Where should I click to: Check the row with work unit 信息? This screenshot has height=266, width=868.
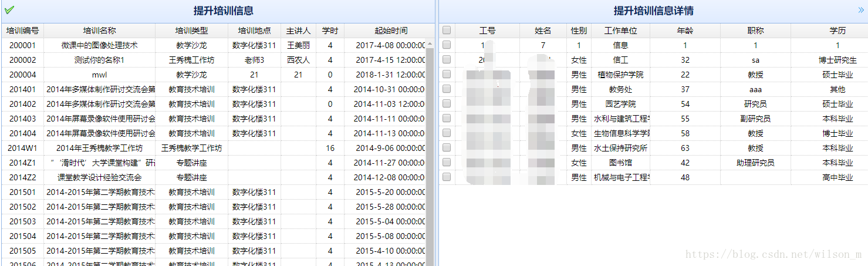point(447,45)
